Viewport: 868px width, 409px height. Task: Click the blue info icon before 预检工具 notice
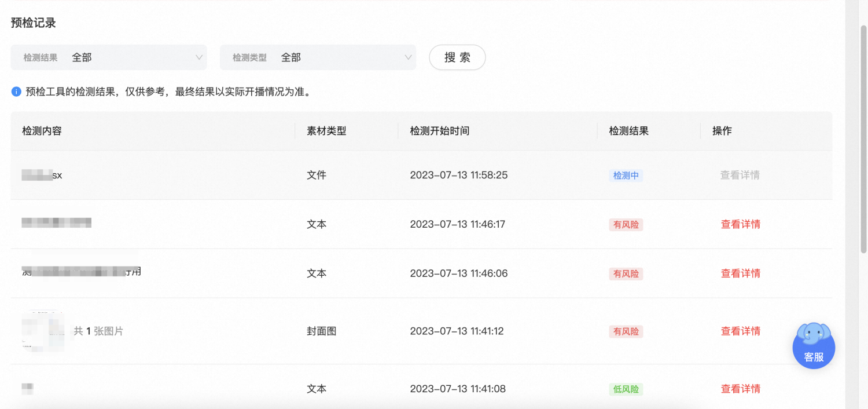pyautogui.click(x=16, y=92)
